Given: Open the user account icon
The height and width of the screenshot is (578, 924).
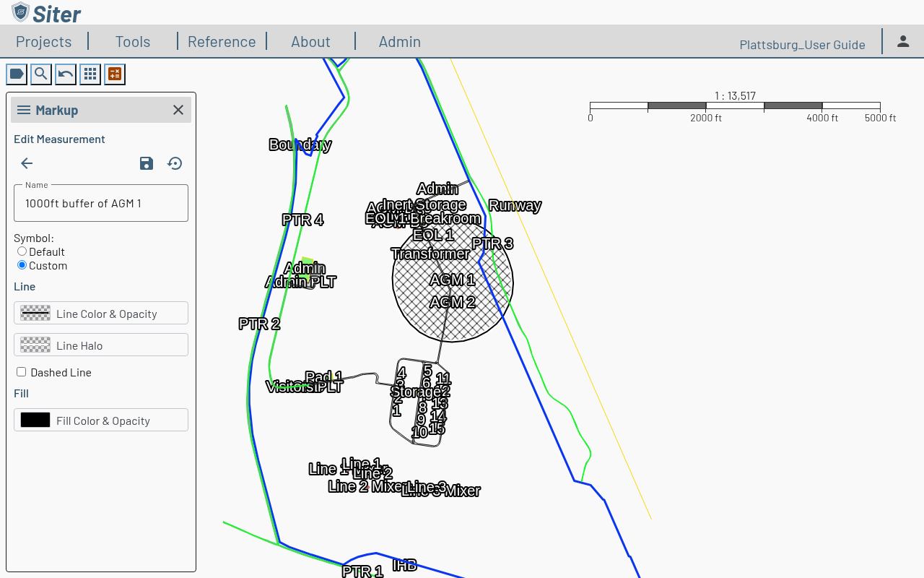Looking at the screenshot, I should pyautogui.click(x=903, y=41).
